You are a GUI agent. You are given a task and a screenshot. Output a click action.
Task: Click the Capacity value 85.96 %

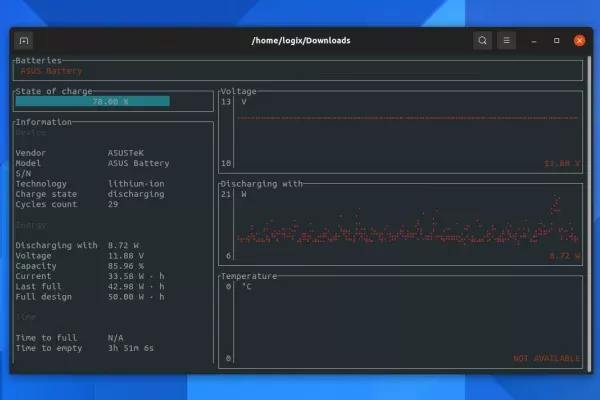point(126,266)
